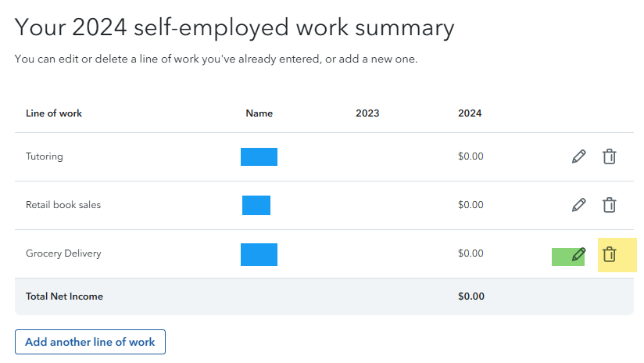This screenshot has width=644, height=363.
Task: Click pencil icon for Retail book sales
Action: [x=578, y=205]
